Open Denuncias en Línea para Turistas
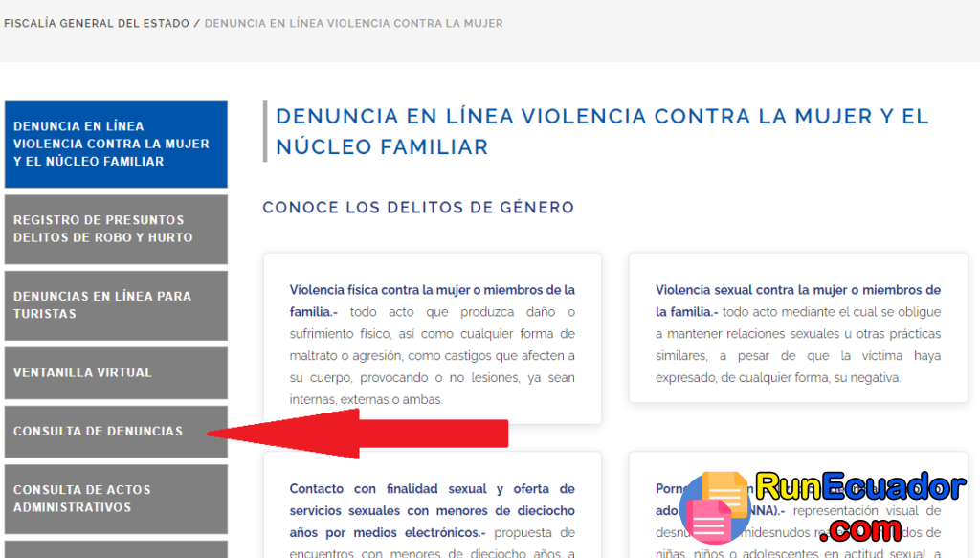The width and height of the screenshot is (980, 558). pos(116,305)
